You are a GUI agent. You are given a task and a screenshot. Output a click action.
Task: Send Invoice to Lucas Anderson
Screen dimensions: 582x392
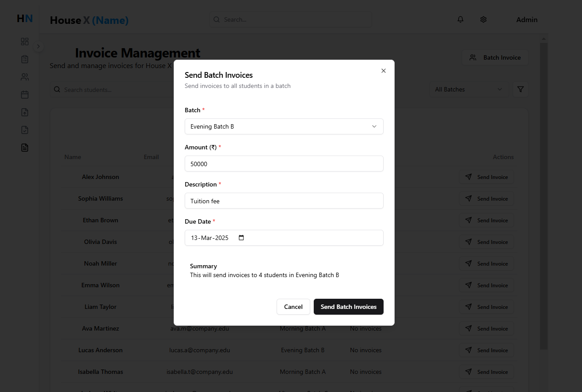click(x=487, y=350)
